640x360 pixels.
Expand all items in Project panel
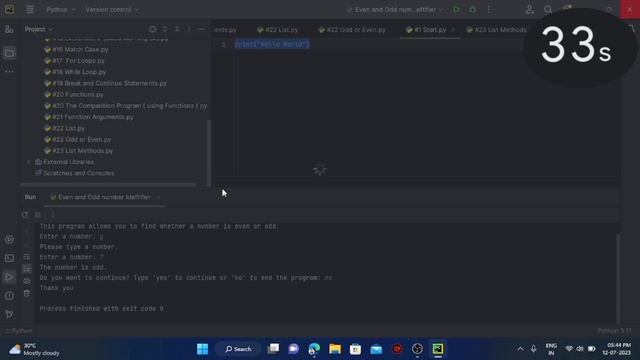pos(165,29)
